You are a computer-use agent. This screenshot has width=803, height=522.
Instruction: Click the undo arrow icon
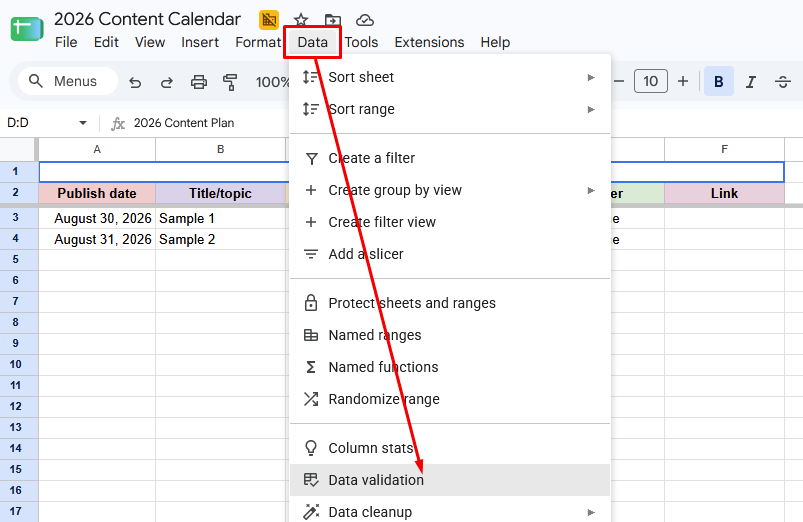[135, 82]
